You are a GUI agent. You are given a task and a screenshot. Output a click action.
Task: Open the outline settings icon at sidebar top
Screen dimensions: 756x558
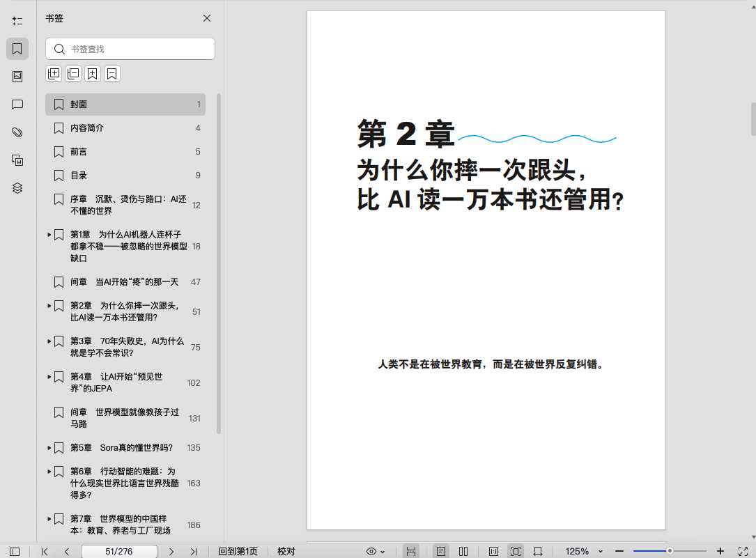tap(17, 21)
